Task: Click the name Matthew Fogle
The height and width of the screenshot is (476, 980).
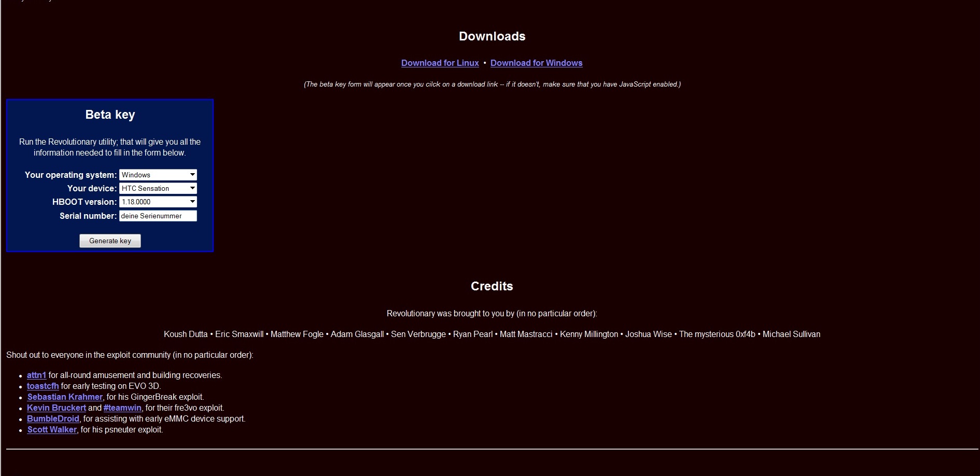Action: coord(297,334)
